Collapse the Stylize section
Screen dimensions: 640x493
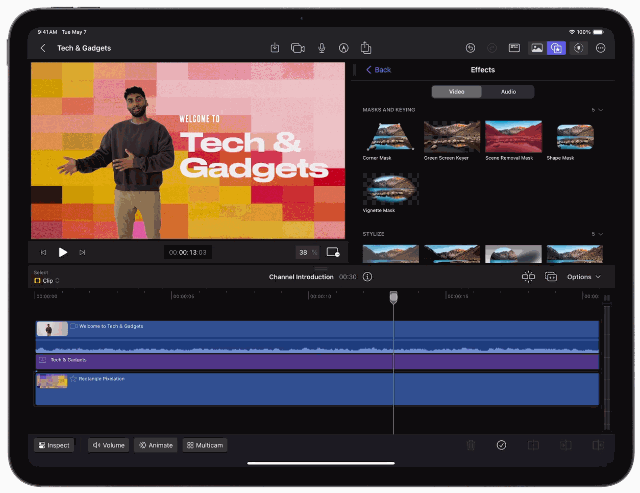click(x=598, y=234)
